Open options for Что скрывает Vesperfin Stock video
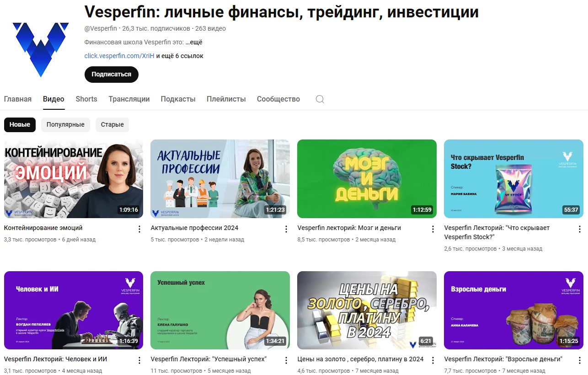The height and width of the screenshot is (375, 588). point(580,229)
